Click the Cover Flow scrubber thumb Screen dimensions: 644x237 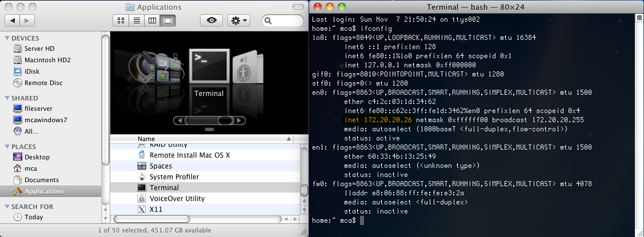tap(225, 120)
